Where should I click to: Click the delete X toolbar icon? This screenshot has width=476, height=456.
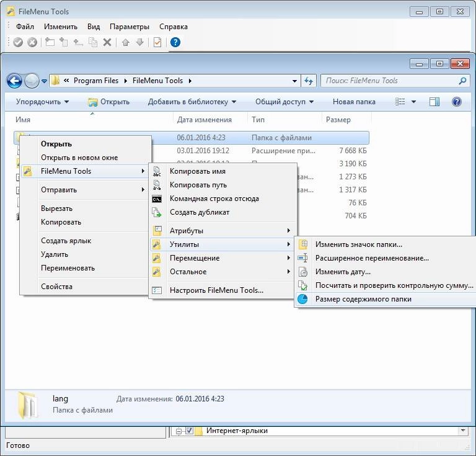coord(107,42)
